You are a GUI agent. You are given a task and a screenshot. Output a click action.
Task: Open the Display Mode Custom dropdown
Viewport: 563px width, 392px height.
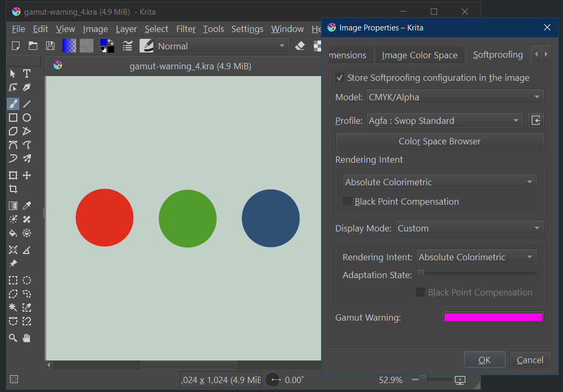469,228
